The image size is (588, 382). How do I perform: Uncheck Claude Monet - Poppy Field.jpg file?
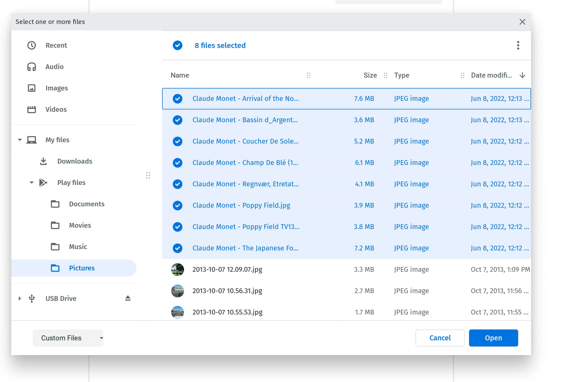177,205
